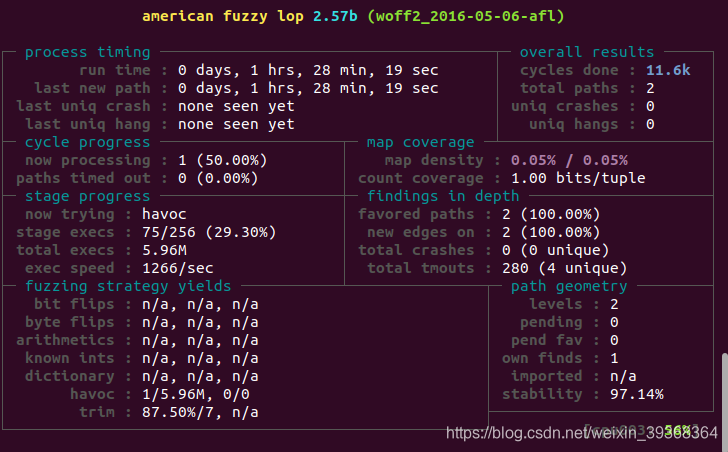Select the map density value 0.05% / 0.05%
The height and width of the screenshot is (452, 728).
pyautogui.click(x=569, y=161)
